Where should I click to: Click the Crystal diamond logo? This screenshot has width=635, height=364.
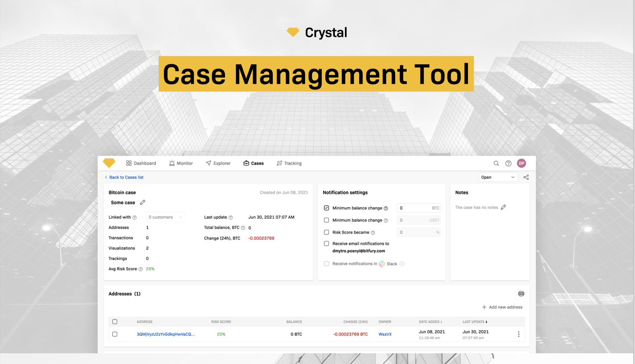(x=109, y=162)
